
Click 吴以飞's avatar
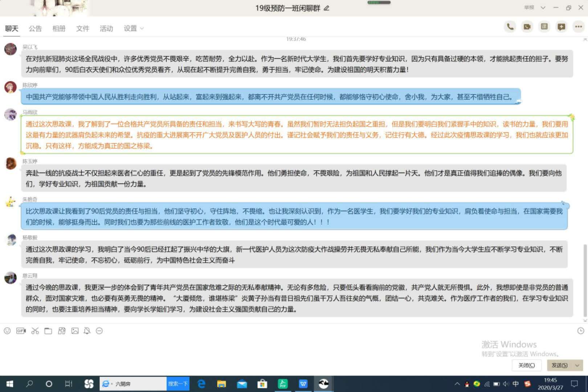11,49
